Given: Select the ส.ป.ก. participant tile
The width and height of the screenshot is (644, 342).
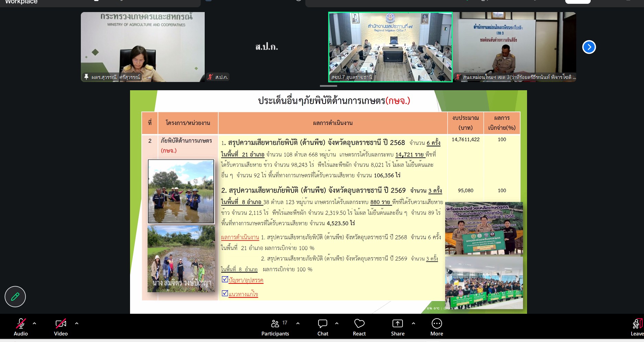Looking at the screenshot, I should point(267,47).
